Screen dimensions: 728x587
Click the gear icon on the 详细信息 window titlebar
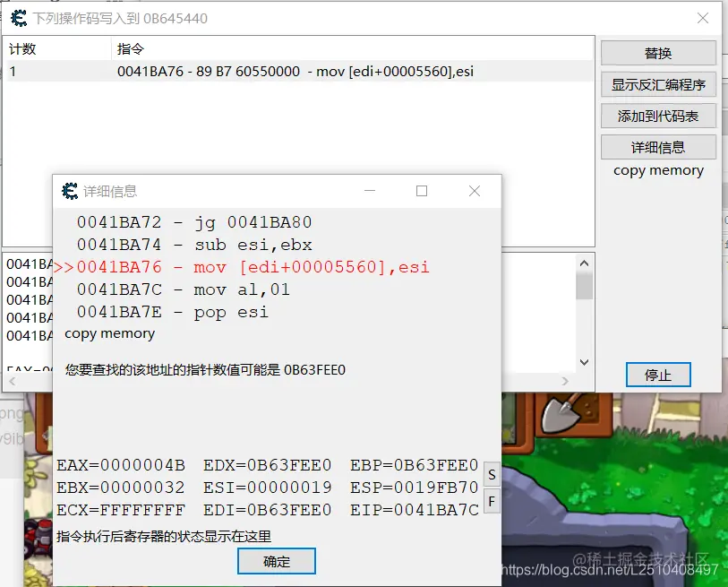pos(72,190)
